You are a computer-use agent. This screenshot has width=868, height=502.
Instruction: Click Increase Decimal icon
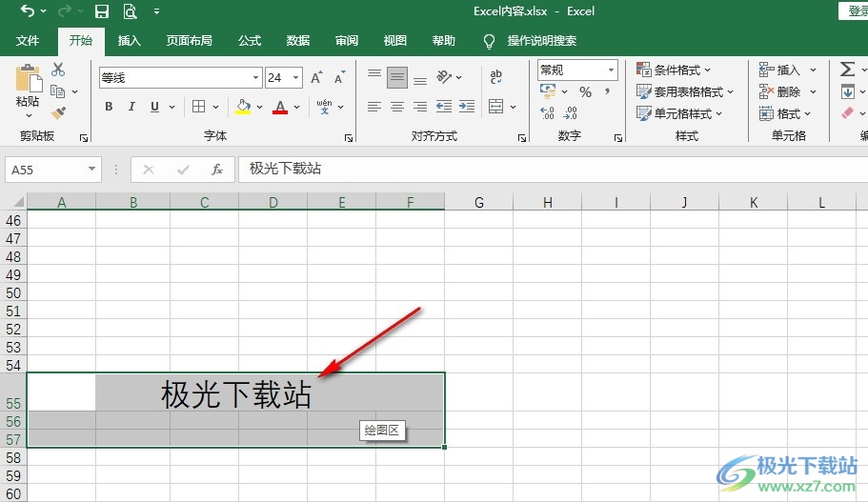click(547, 113)
